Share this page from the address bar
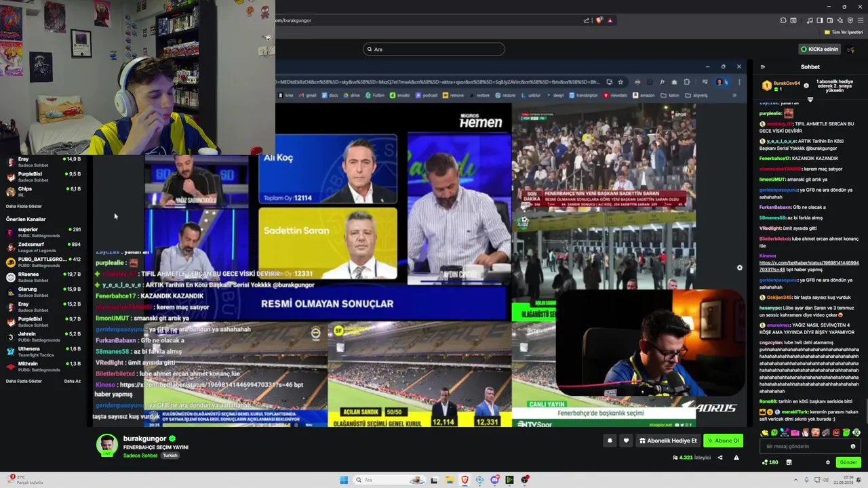 tap(587, 20)
